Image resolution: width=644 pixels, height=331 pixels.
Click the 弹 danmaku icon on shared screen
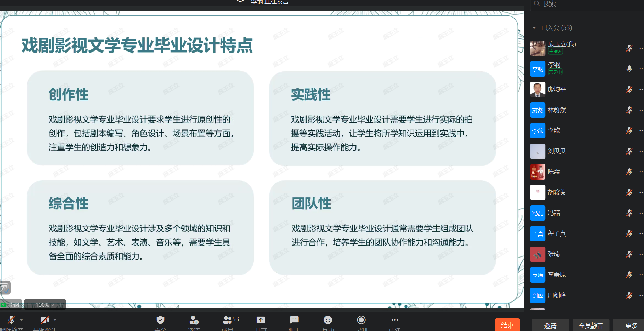point(5,288)
